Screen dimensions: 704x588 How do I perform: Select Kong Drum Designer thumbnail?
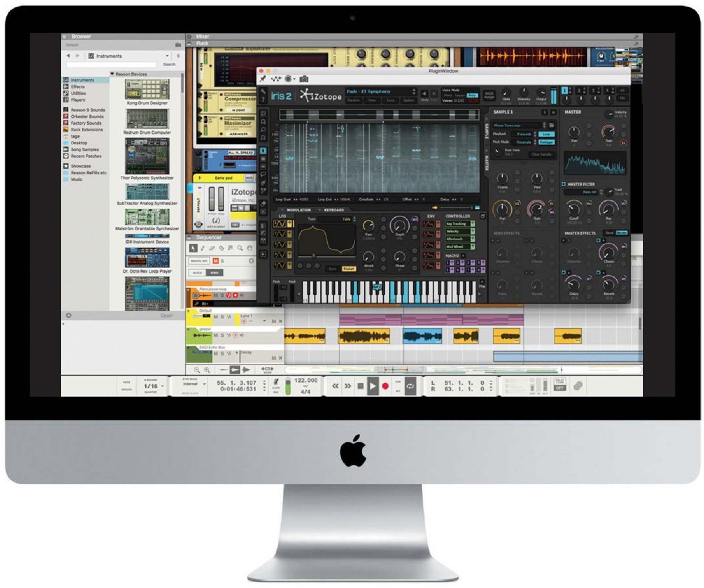click(x=147, y=90)
